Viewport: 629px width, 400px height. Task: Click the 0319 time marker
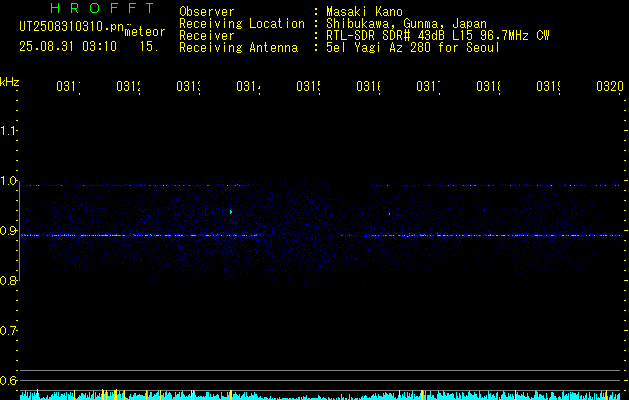click(x=548, y=86)
